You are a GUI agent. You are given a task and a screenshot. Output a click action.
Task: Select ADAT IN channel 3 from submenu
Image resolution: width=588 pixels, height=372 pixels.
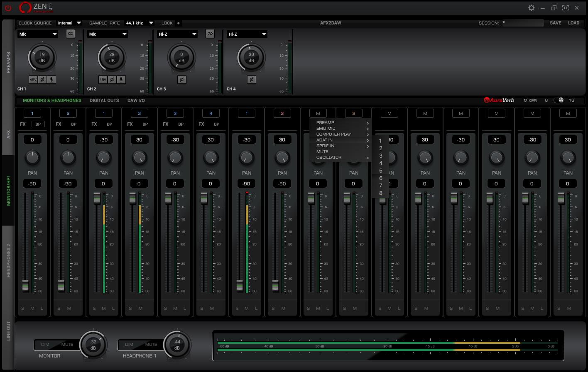(381, 156)
